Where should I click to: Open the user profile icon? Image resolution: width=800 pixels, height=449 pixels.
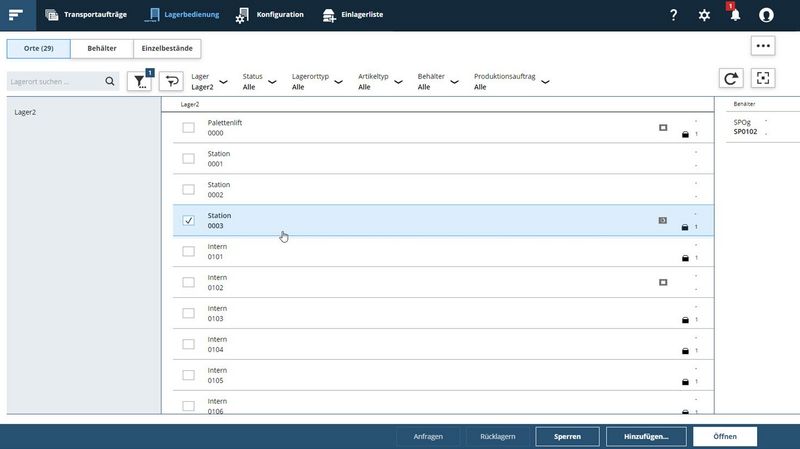click(766, 15)
